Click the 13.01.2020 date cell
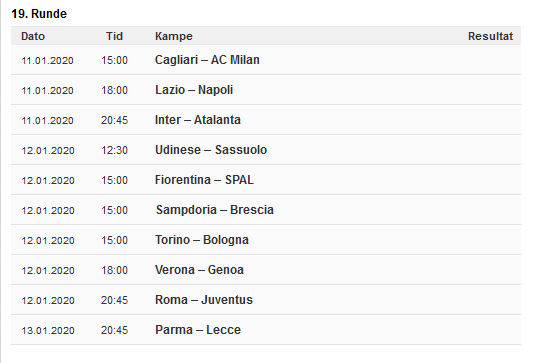 coord(48,330)
